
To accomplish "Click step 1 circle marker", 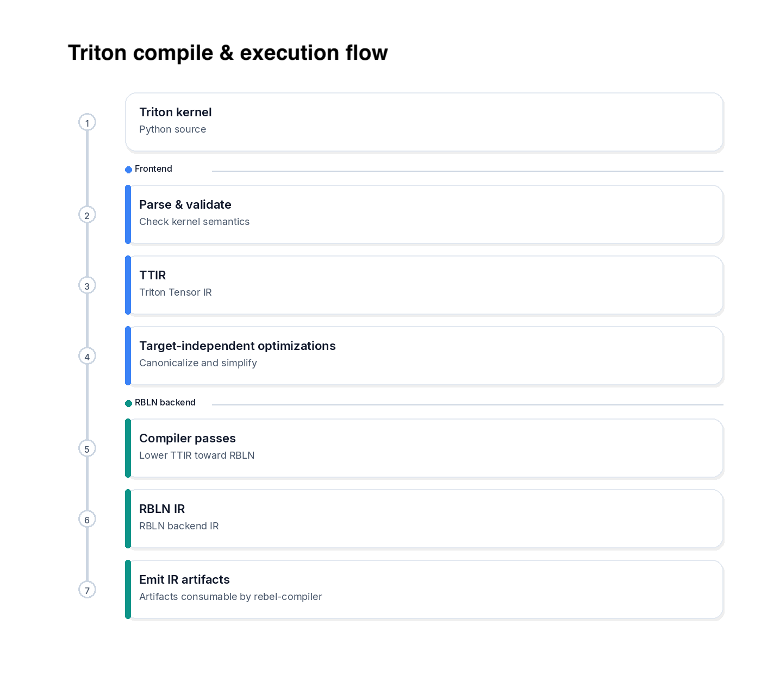I will pos(87,122).
